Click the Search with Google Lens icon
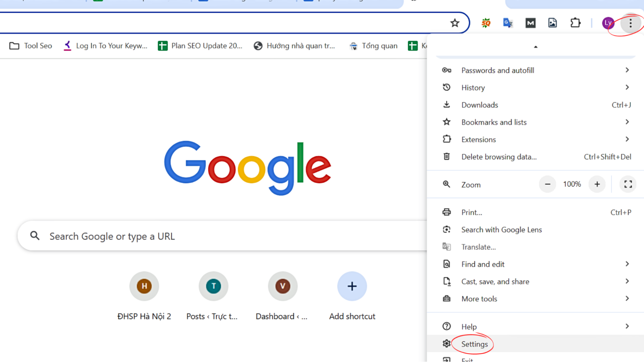 (x=446, y=229)
